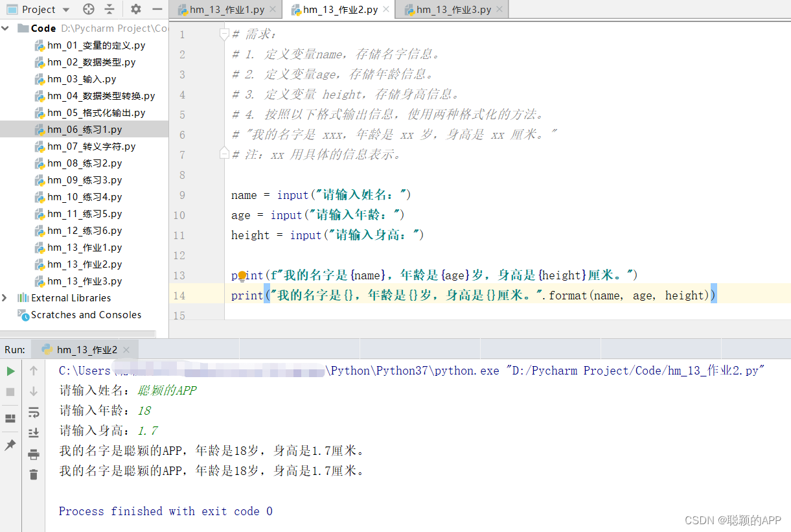This screenshot has width=791, height=532.
Task: Open hm_03_输入.py file
Action: 82,79
